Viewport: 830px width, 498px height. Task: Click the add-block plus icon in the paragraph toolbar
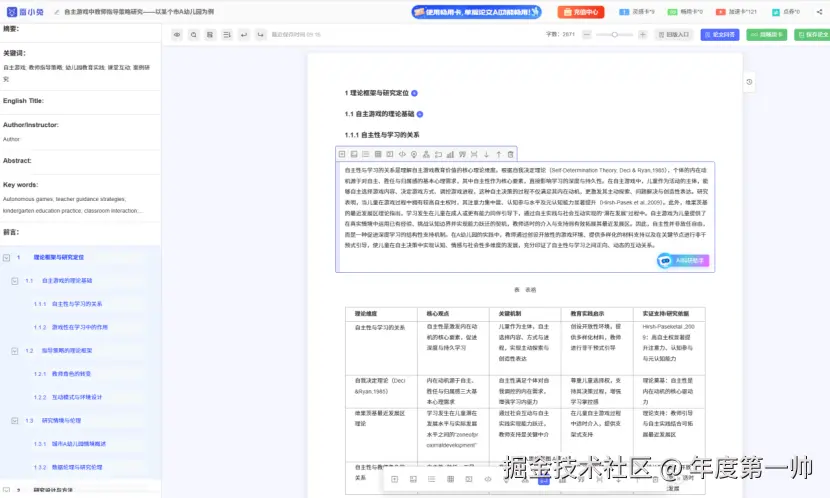click(x=342, y=154)
